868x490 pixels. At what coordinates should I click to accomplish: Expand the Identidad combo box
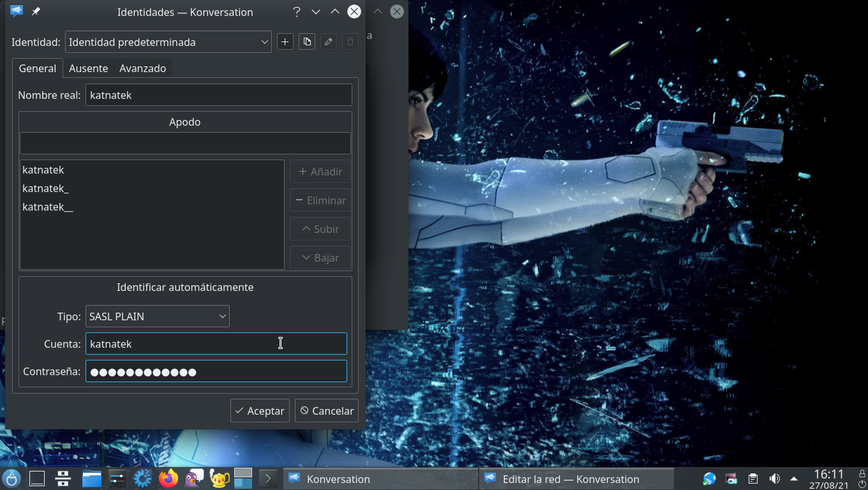(x=168, y=42)
